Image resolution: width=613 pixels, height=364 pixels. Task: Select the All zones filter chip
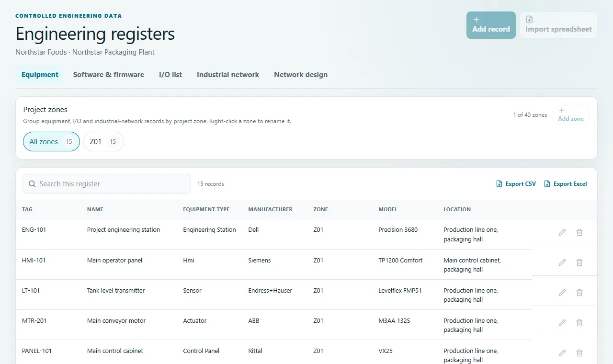click(x=51, y=142)
